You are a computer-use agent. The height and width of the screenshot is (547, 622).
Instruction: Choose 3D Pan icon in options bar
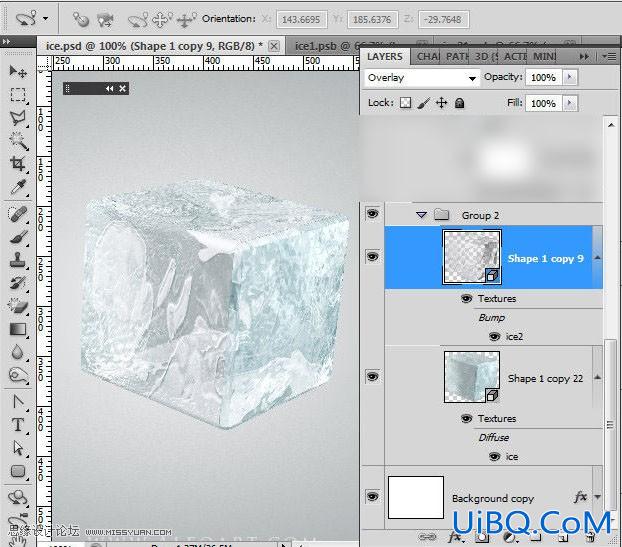(x=163, y=19)
